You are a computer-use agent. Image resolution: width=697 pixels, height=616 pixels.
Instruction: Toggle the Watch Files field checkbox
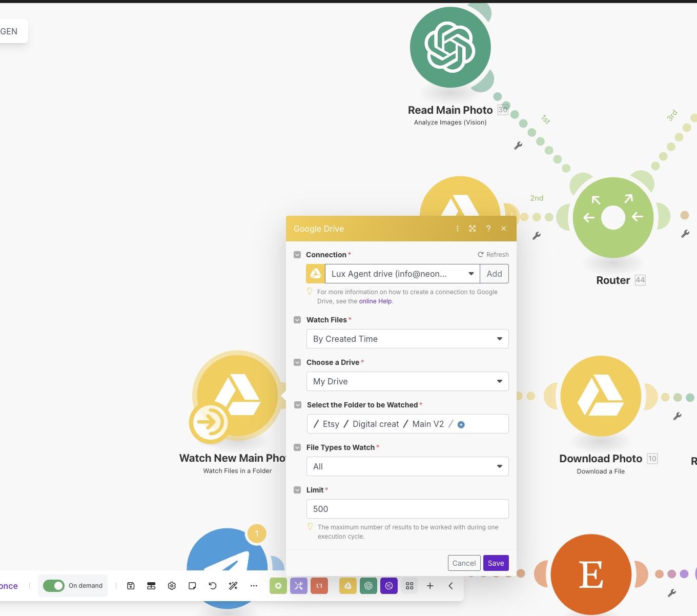click(297, 320)
